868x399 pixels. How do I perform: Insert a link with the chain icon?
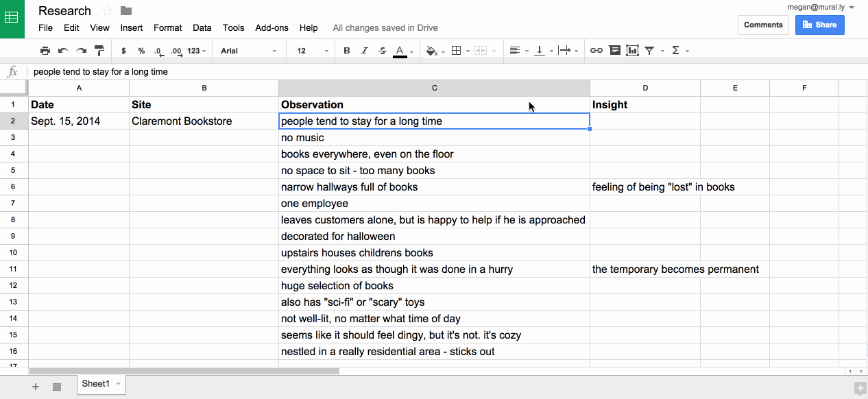click(596, 51)
